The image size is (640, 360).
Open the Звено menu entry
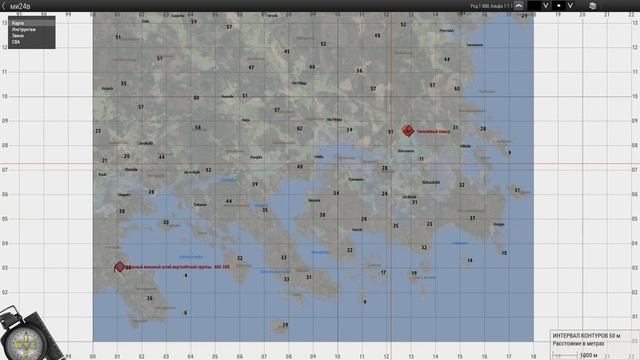tap(32, 36)
